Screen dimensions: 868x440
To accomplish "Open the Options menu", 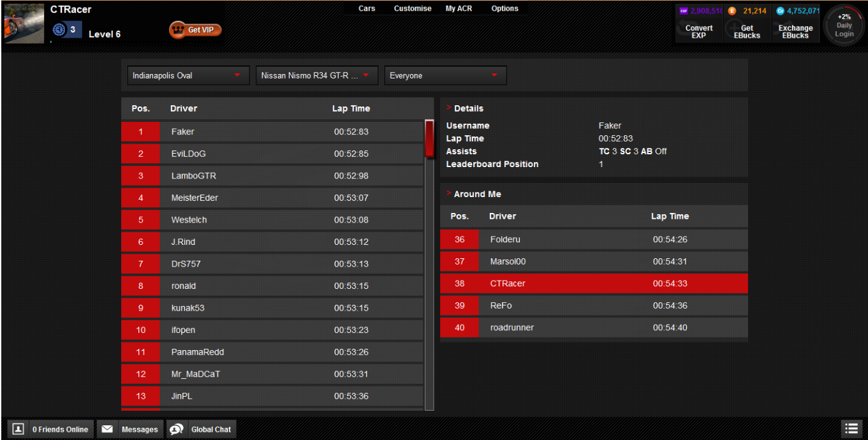I will 504,9.
